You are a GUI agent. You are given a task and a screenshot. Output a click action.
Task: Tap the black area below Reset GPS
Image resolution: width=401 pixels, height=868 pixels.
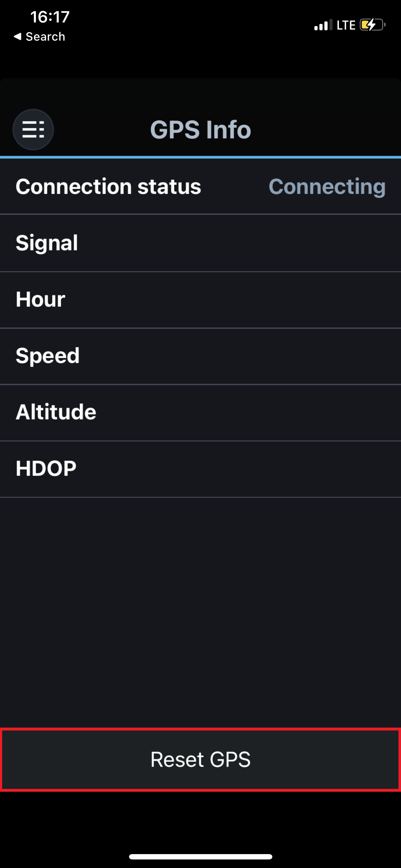tap(200, 820)
